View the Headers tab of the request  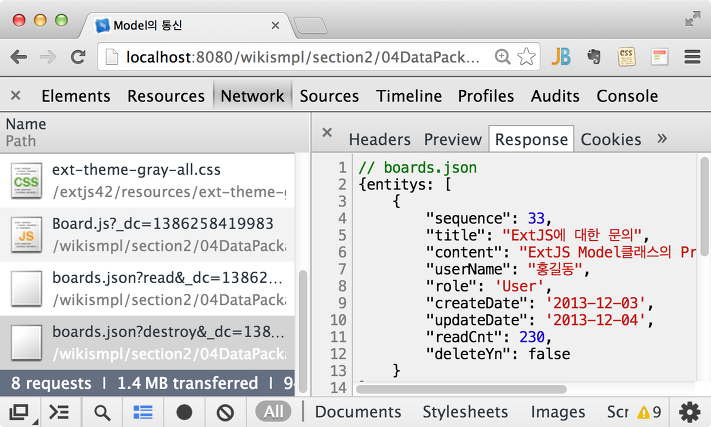click(380, 139)
